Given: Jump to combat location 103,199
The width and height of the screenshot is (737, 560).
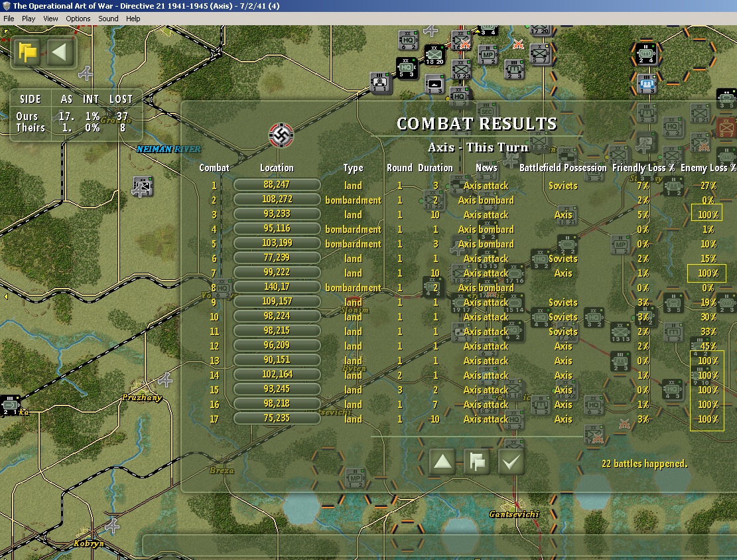Looking at the screenshot, I should [x=277, y=243].
